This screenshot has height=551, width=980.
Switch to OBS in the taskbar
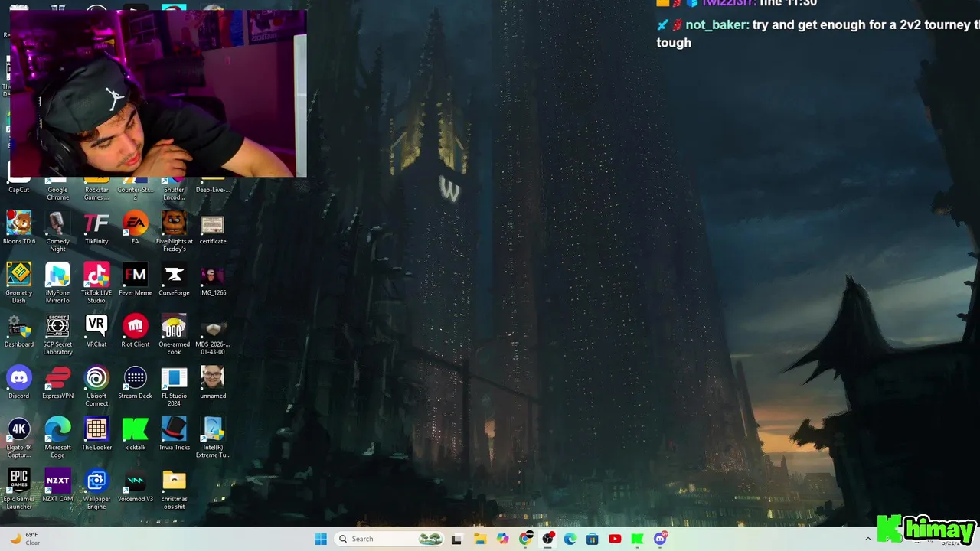click(x=547, y=539)
